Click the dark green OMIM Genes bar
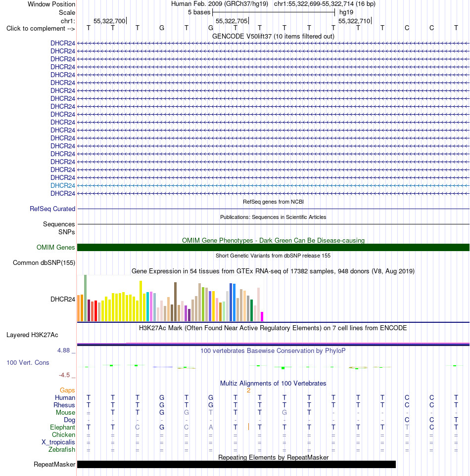The height and width of the screenshot is (476, 470). (x=273, y=248)
